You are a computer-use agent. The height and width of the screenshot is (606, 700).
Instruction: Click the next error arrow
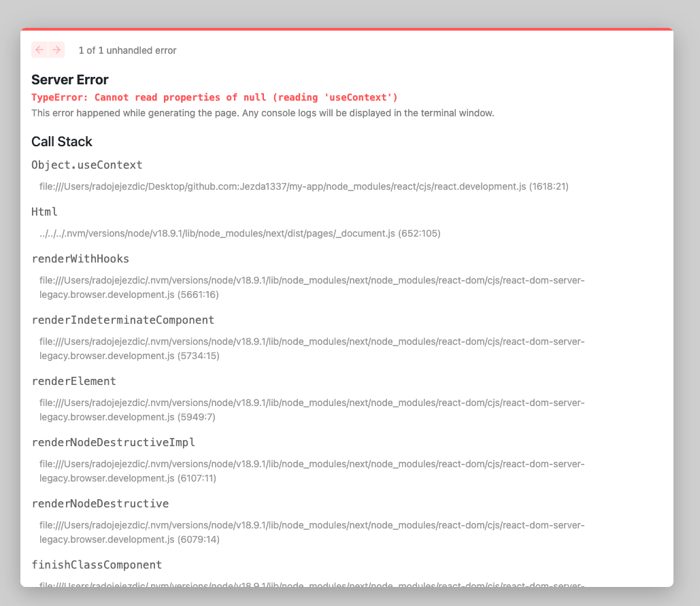56,50
